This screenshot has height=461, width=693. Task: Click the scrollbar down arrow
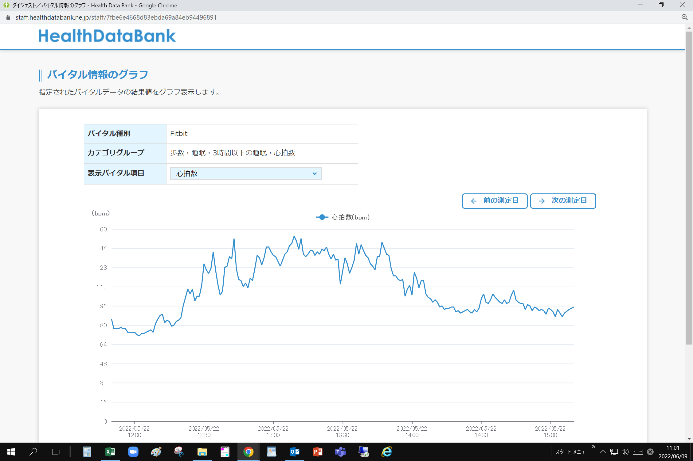pos(689,439)
